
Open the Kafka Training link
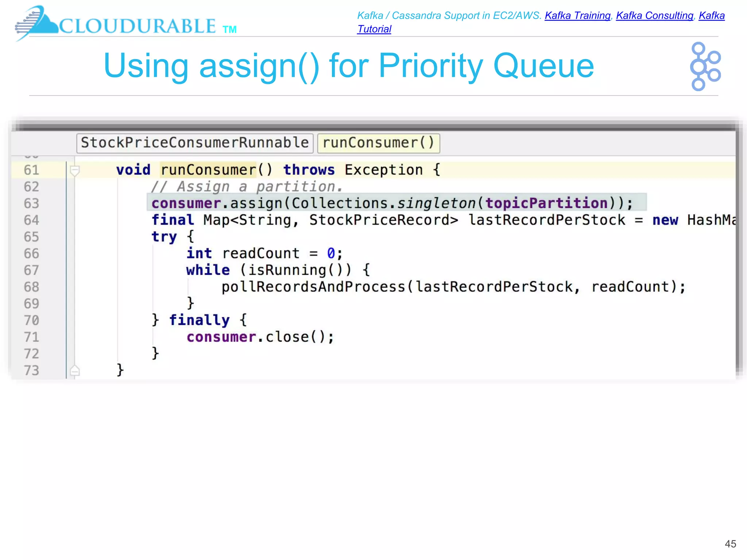coord(577,16)
